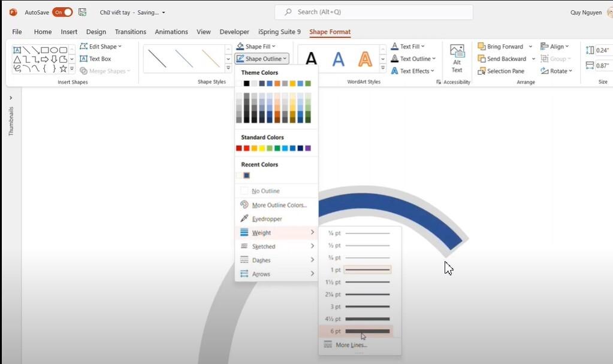Toggle AutoSave off
This screenshot has width=613, height=364.
62,11
